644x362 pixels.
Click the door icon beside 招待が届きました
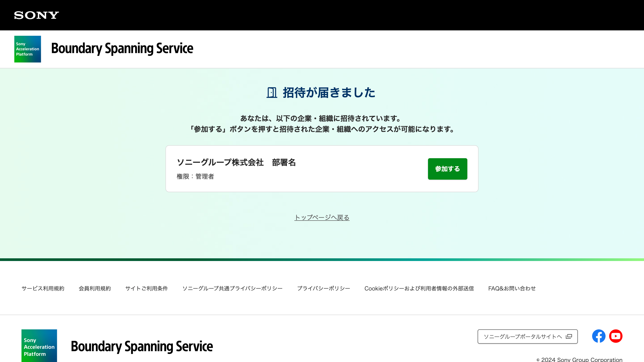pyautogui.click(x=272, y=93)
